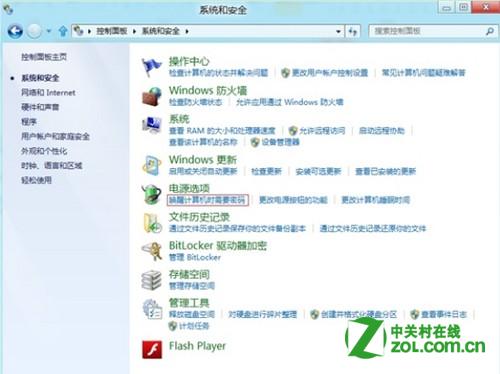Open the 系统 heading link
The height and width of the screenshot is (374, 500).
[x=179, y=119]
